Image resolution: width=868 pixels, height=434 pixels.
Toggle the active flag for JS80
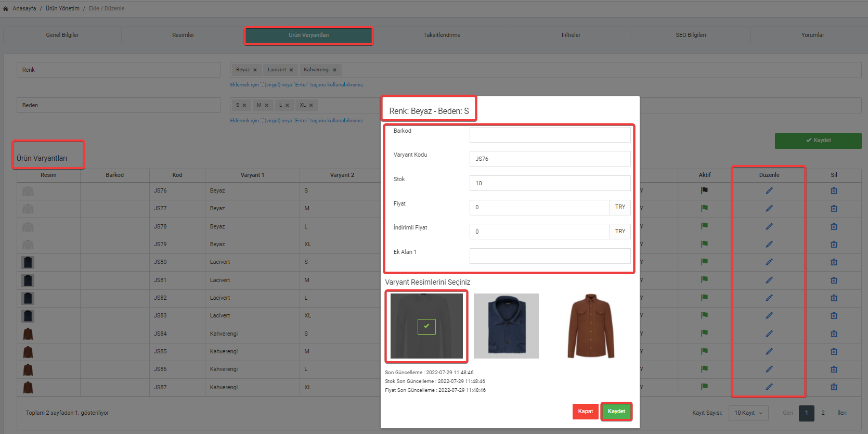(704, 262)
